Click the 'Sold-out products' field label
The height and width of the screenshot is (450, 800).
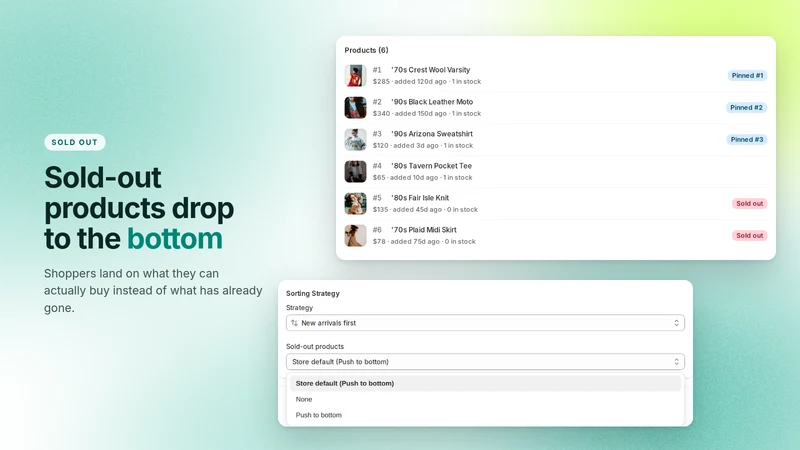(315, 346)
